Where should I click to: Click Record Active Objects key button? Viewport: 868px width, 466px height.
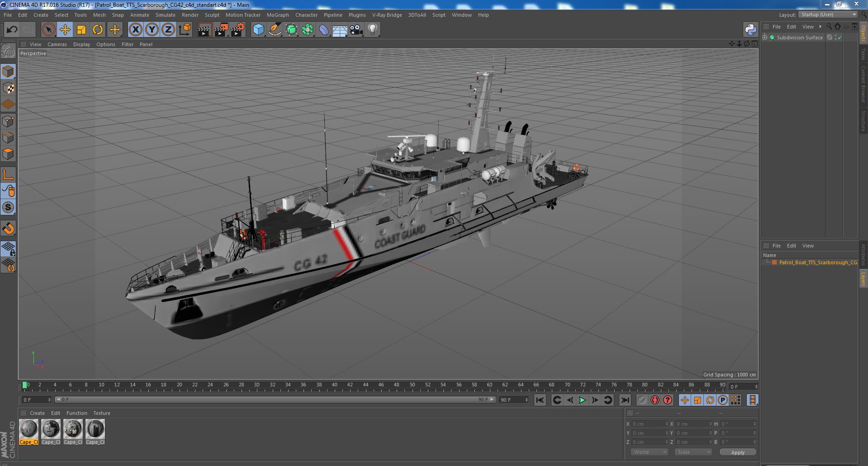coord(642,400)
